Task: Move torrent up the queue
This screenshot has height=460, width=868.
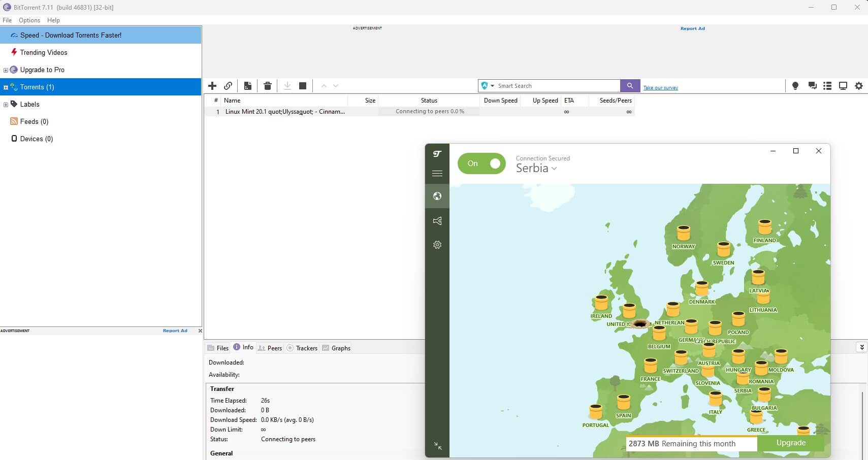Action: click(324, 86)
